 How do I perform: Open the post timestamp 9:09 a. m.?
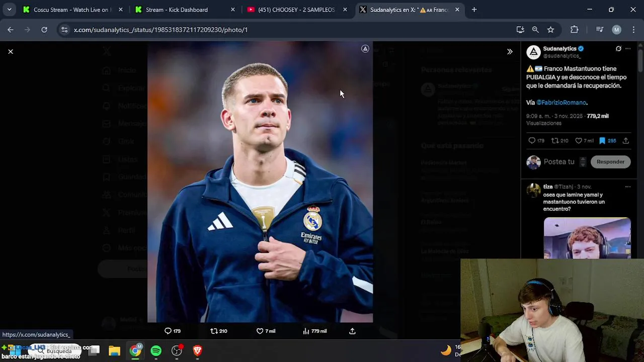(554, 116)
